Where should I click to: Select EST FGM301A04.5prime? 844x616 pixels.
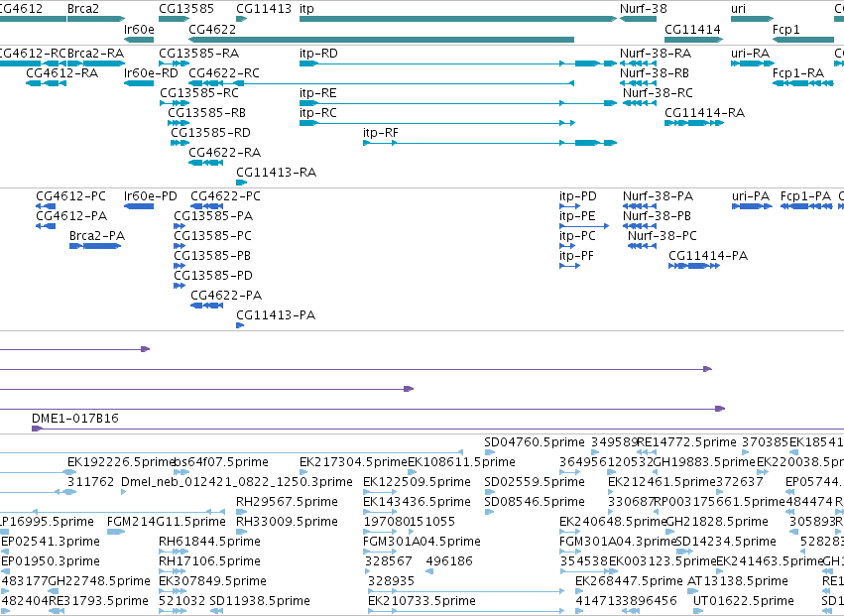[x=380, y=552]
